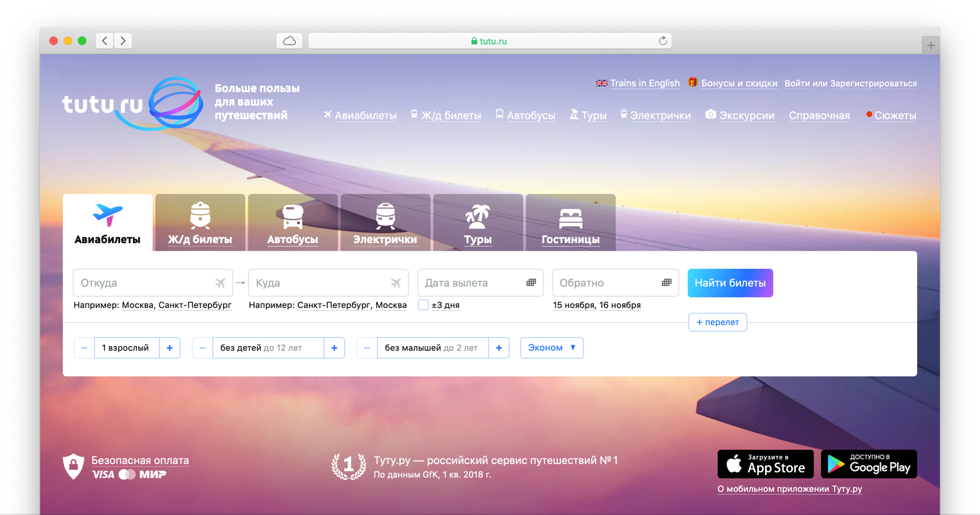
Task: Add another flight with + перелет
Action: pyautogui.click(x=717, y=322)
